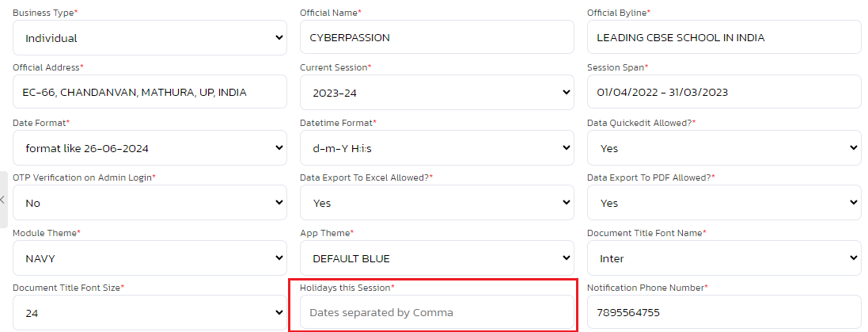Open the Datetime Format dropdown
Screen dimensions: 868x332
pos(437,147)
